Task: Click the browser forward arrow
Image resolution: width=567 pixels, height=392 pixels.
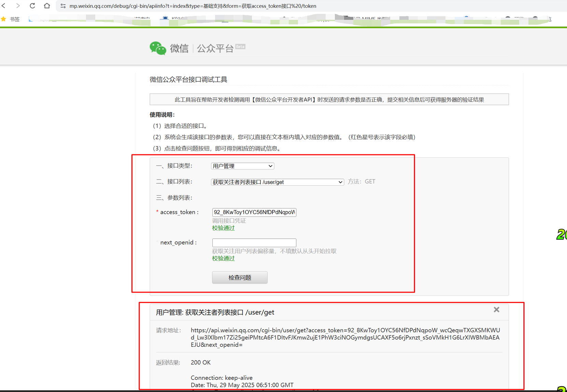Action: 18,6
